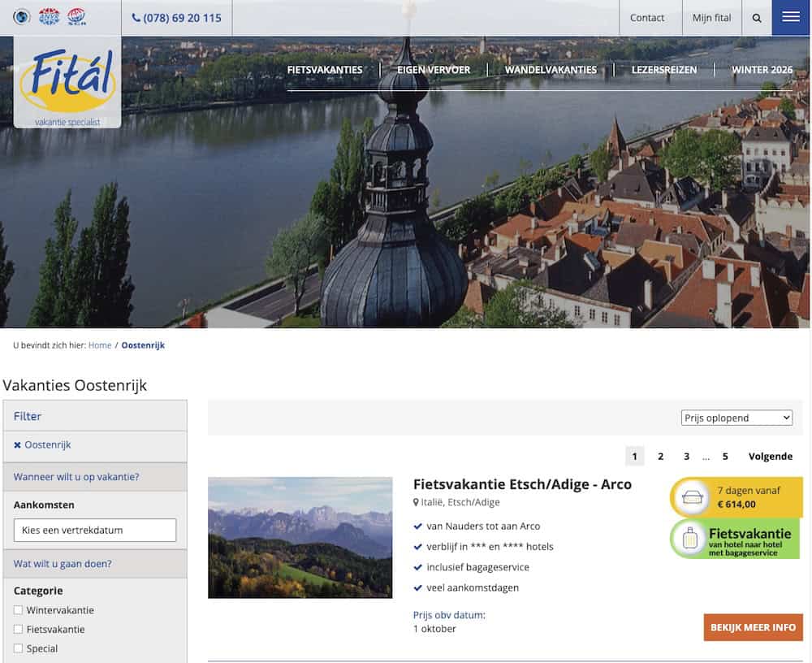The width and height of the screenshot is (812, 663).
Task: Enable the Special category checkbox
Action: [x=18, y=648]
